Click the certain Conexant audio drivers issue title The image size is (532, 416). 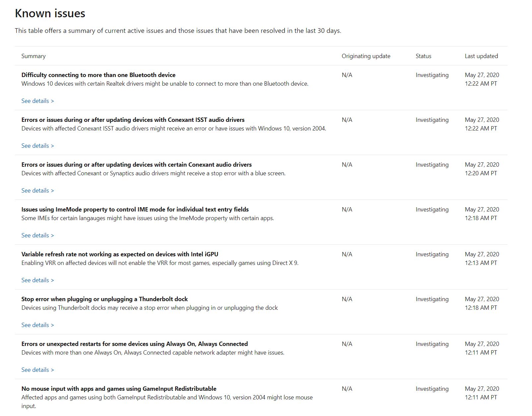(137, 165)
